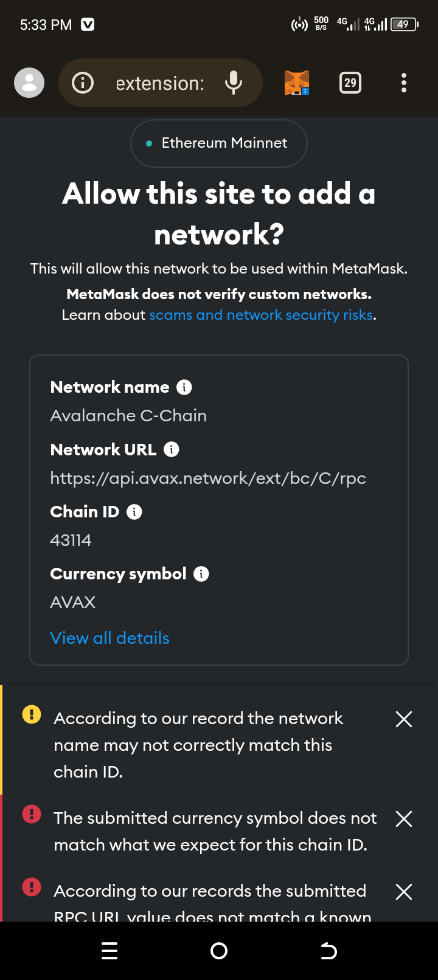Tap the extension address bar field
Screen dimensions: 438x980
click(159, 83)
